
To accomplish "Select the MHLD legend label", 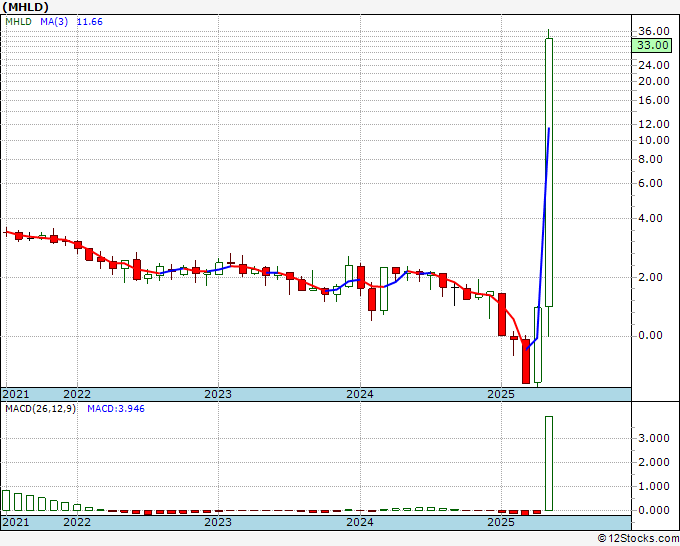I will point(18,22).
